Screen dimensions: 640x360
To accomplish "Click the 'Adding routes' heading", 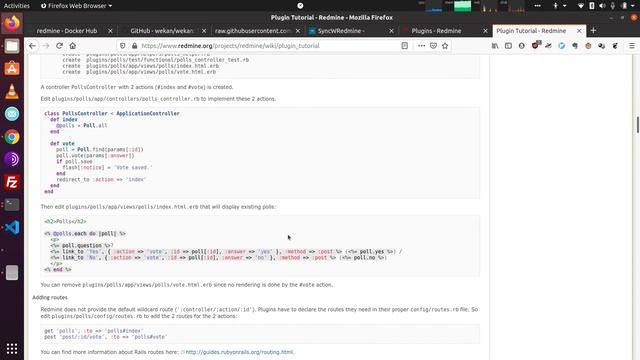I will 50,298.
